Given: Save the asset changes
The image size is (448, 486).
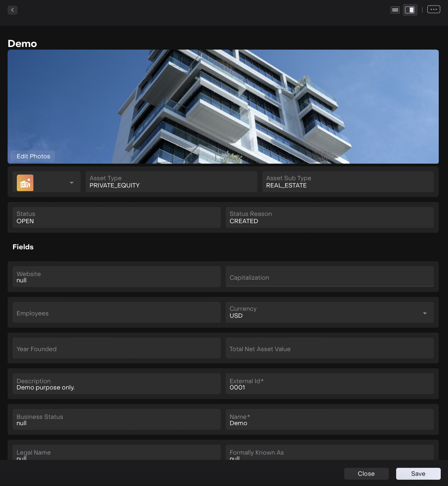Looking at the screenshot, I should pyautogui.click(x=418, y=473).
